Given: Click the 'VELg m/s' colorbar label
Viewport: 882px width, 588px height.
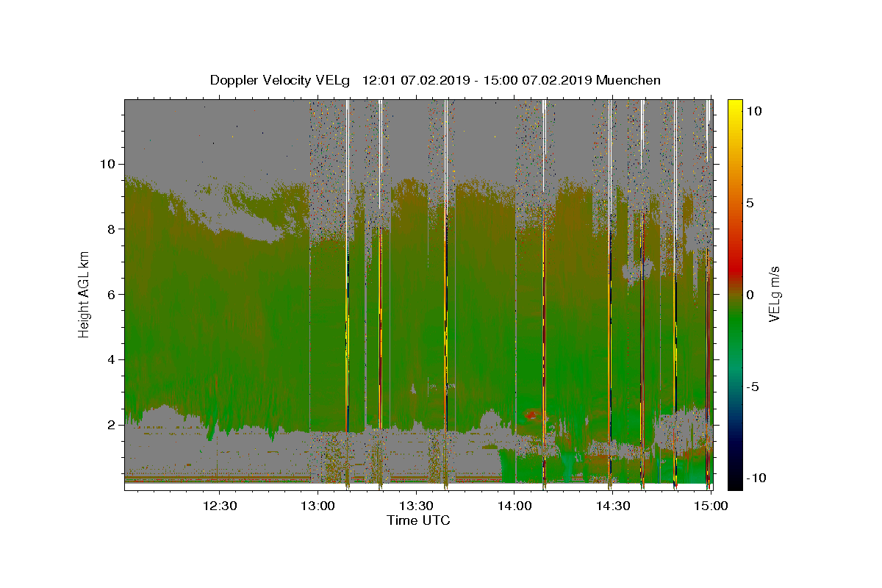Looking at the screenshot, I should click(774, 295).
